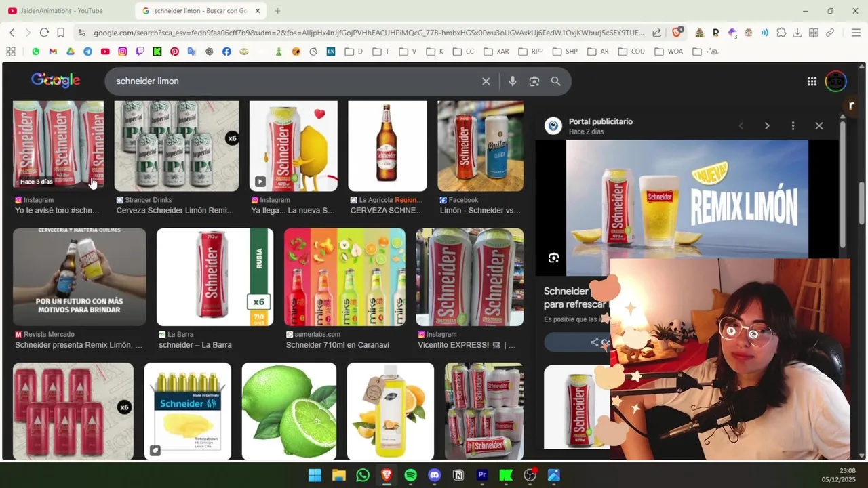This screenshot has width=868, height=488.
Task: Open the site settings icon in address bar
Action: [x=82, y=33]
